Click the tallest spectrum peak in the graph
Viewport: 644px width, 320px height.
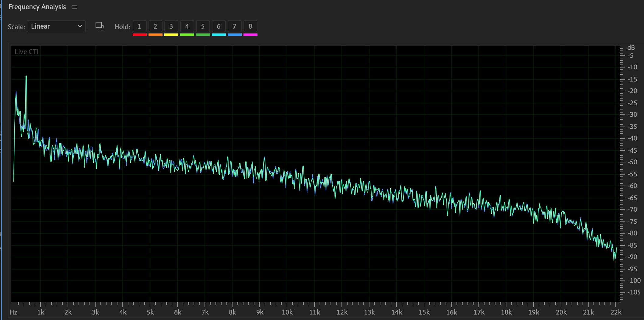26,77
